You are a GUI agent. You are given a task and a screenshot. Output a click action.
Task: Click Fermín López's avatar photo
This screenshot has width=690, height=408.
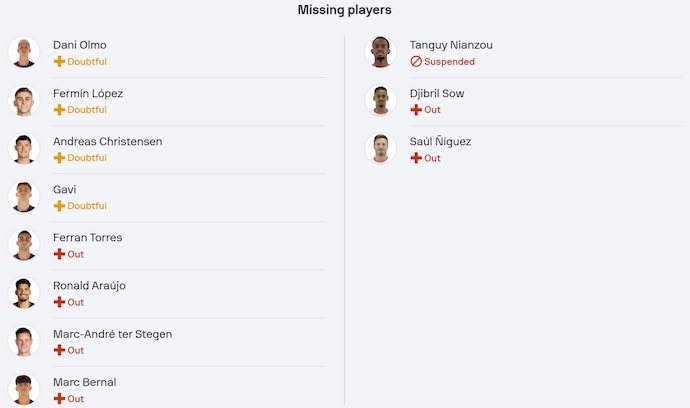click(24, 100)
